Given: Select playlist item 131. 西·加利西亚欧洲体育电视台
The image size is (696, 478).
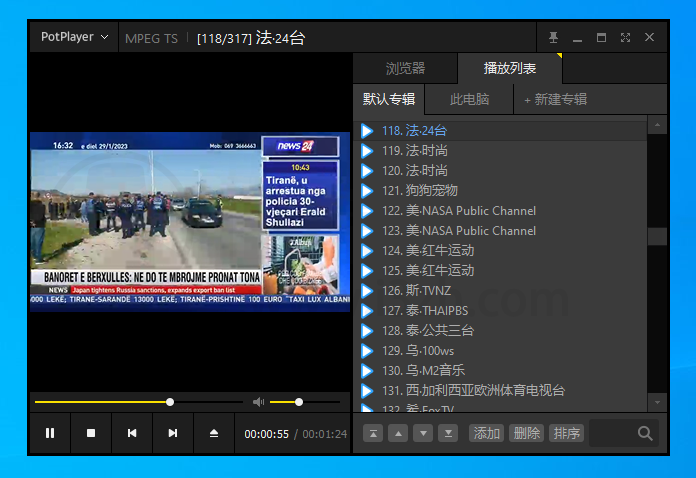Looking at the screenshot, I should 500,390.
